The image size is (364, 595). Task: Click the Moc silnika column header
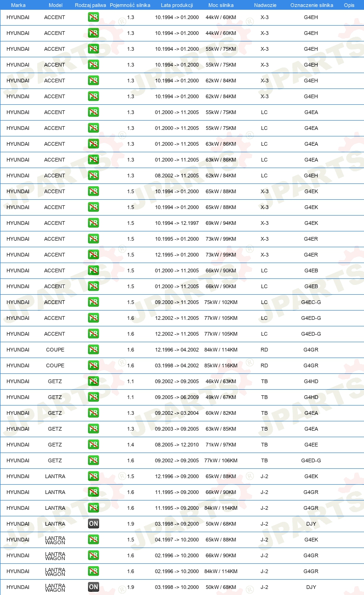point(221,5)
